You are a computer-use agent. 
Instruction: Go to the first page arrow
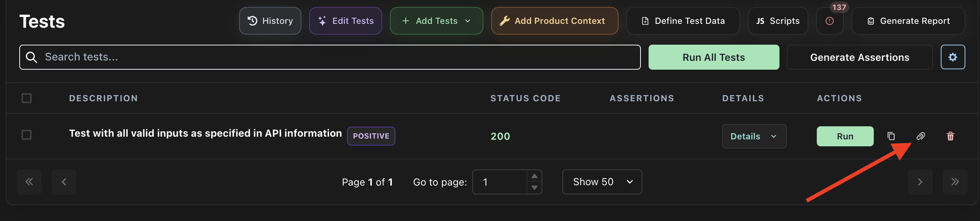(x=29, y=182)
